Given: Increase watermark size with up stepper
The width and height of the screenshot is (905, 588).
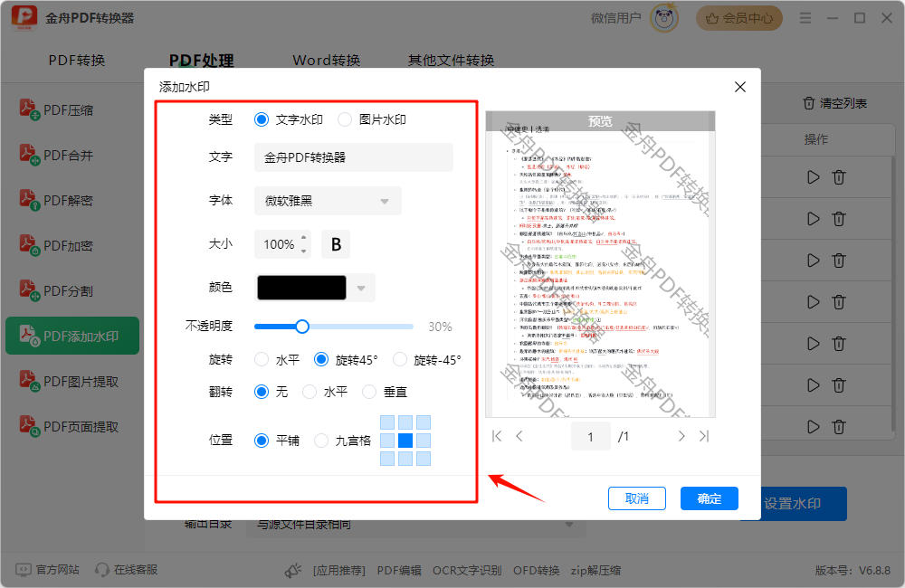Looking at the screenshot, I should (x=303, y=238).
